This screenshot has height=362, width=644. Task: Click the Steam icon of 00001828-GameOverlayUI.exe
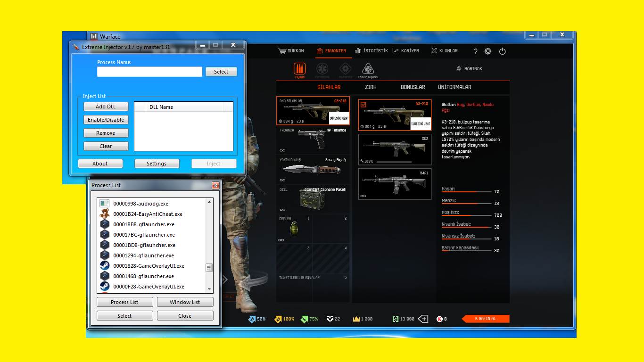coord(105,266)
